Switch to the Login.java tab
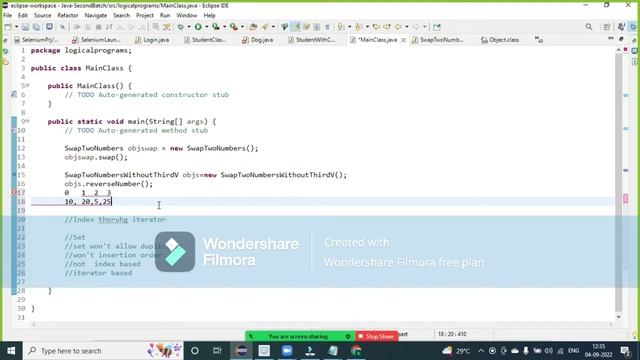Image resolution: width=640 pixels, height=360 pixels. pos(152,40)
